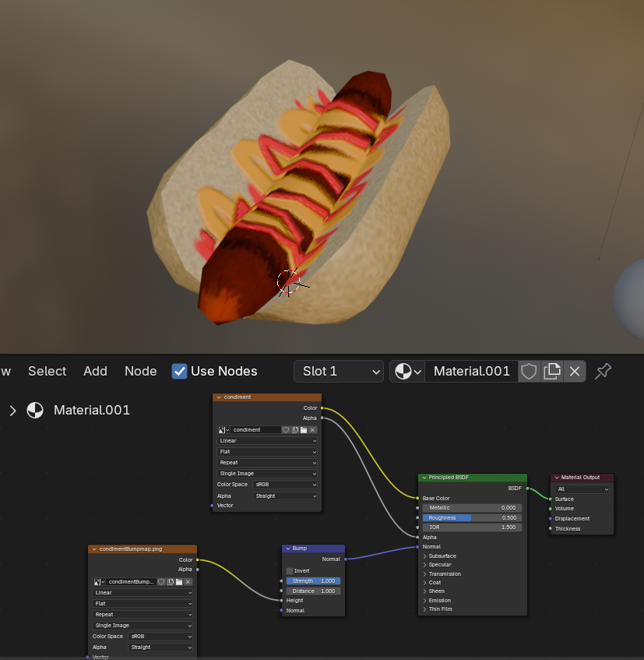Click the material sphere icon in the breadcrumb
This screenshot has width=644, height=660.
35,411
